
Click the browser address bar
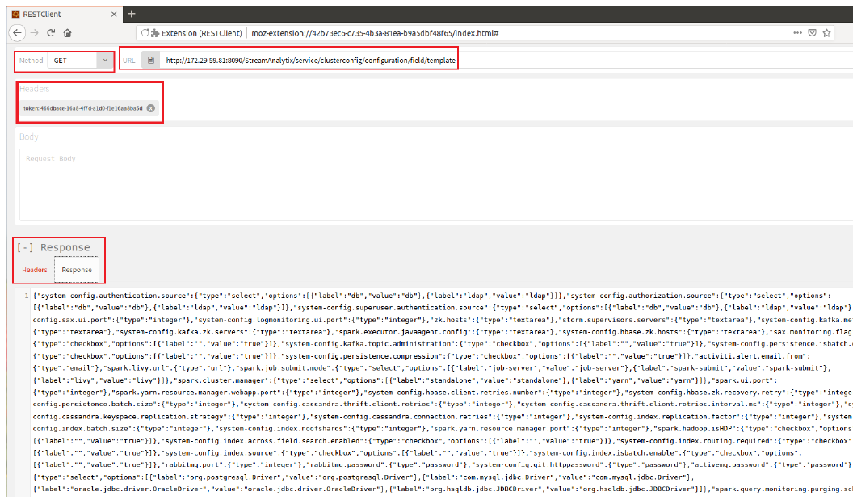pos(565,33)
